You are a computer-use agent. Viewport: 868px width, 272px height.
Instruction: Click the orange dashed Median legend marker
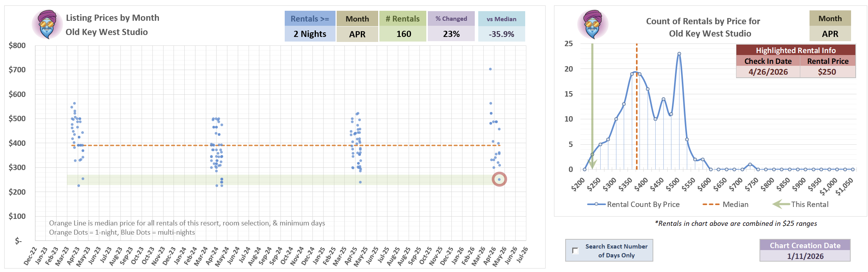click(x=711, y=204)
